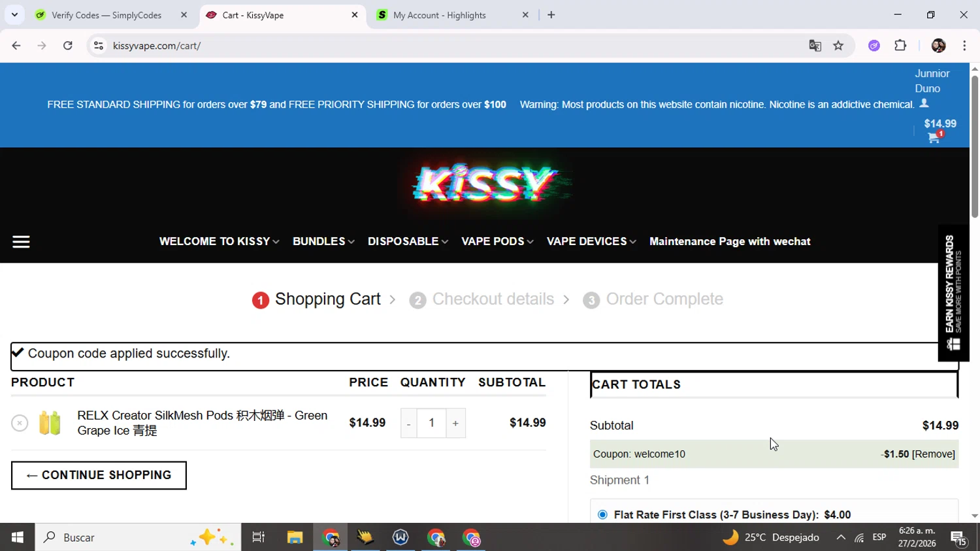Click the translate page icon
The width and height of the screenshot is (980, 551).
tap(815, 46)
